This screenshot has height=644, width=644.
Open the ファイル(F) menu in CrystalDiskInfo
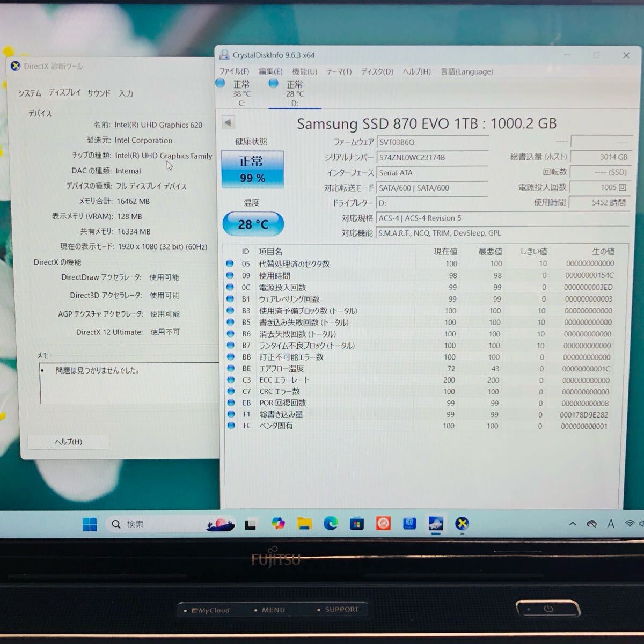(234, 71)
